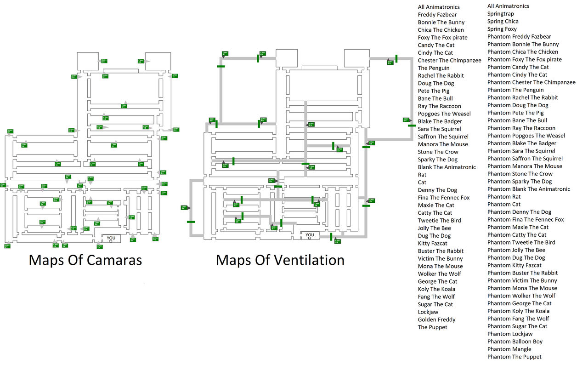Select "Wolker The Wolf" in the first list
The width and height of the screenshot is (588, 365).
coord(440,274)
